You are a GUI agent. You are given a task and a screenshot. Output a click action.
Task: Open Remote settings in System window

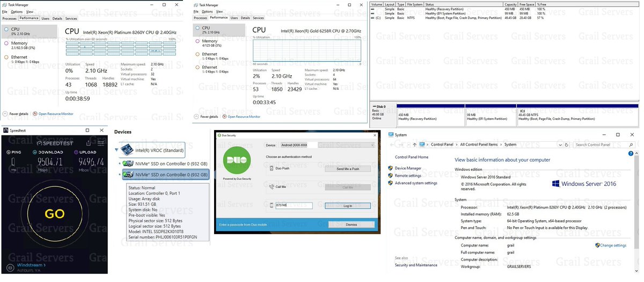tap(408, 176)
